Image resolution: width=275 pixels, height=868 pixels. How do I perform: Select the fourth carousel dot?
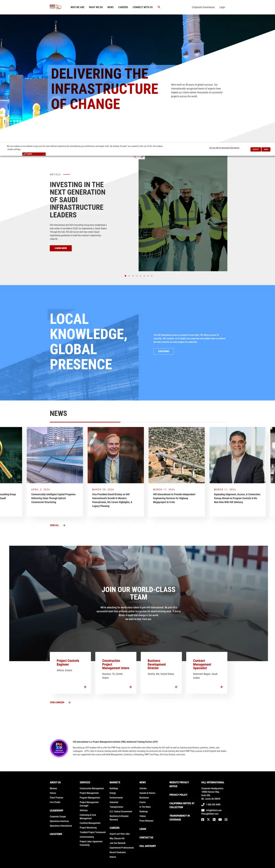(x=137, y=276)
